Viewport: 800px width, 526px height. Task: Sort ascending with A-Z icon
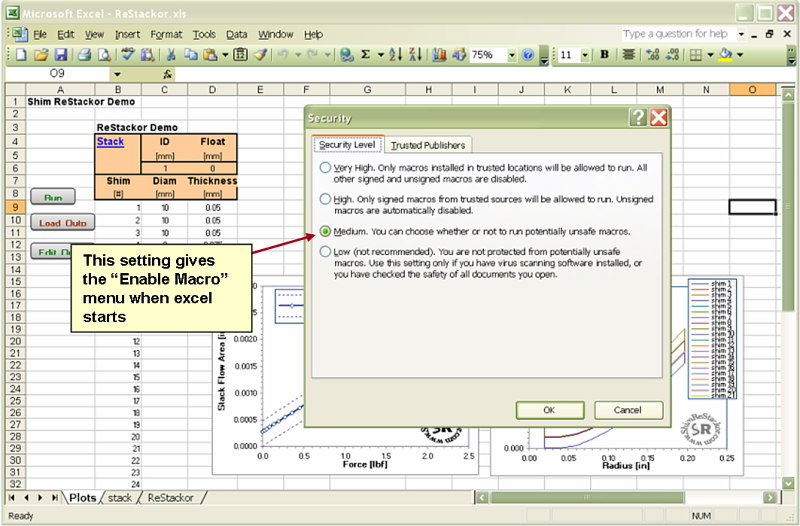point(395,55)
